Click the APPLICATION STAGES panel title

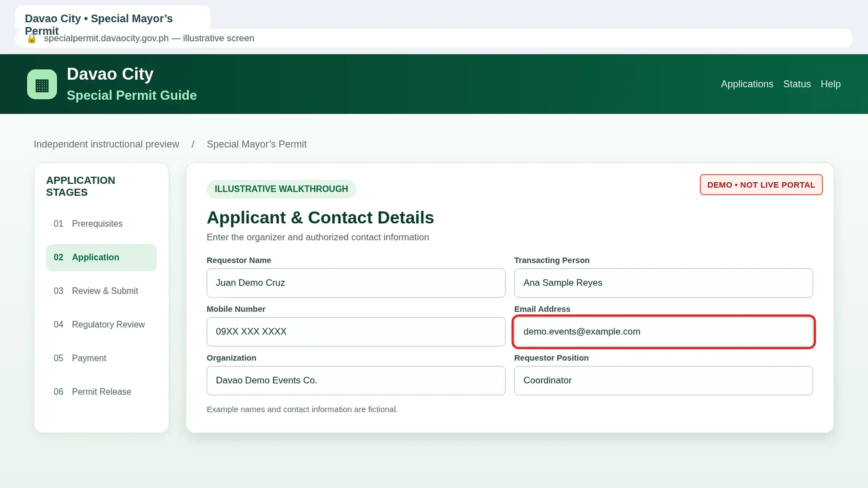click(x=81, y=186)
